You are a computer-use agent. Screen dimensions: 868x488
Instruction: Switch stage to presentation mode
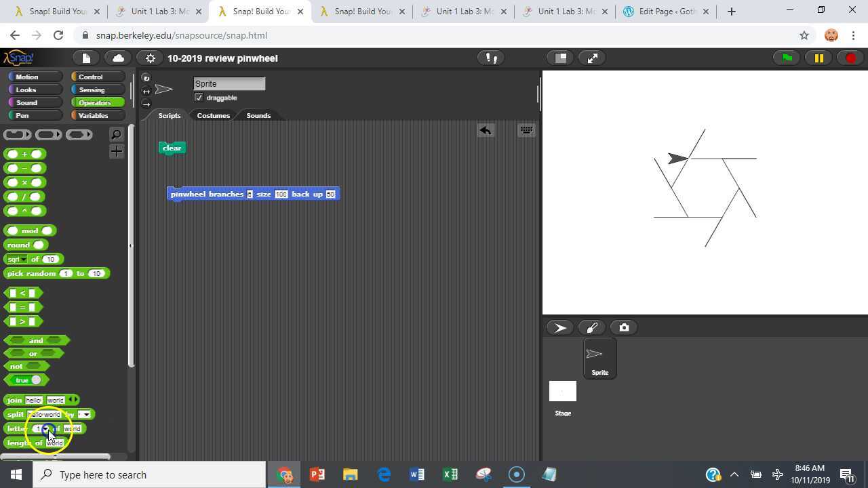pyautogui.click(x=591, y=58)
